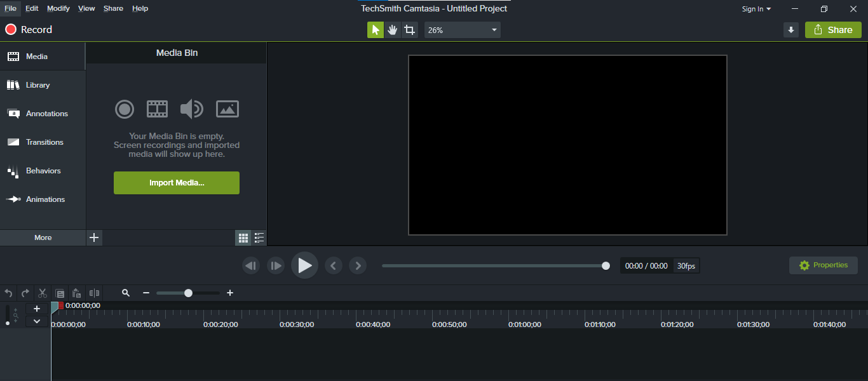Click the magnifier timeline zoom icon
868x381 pixels.
(126, 293)
